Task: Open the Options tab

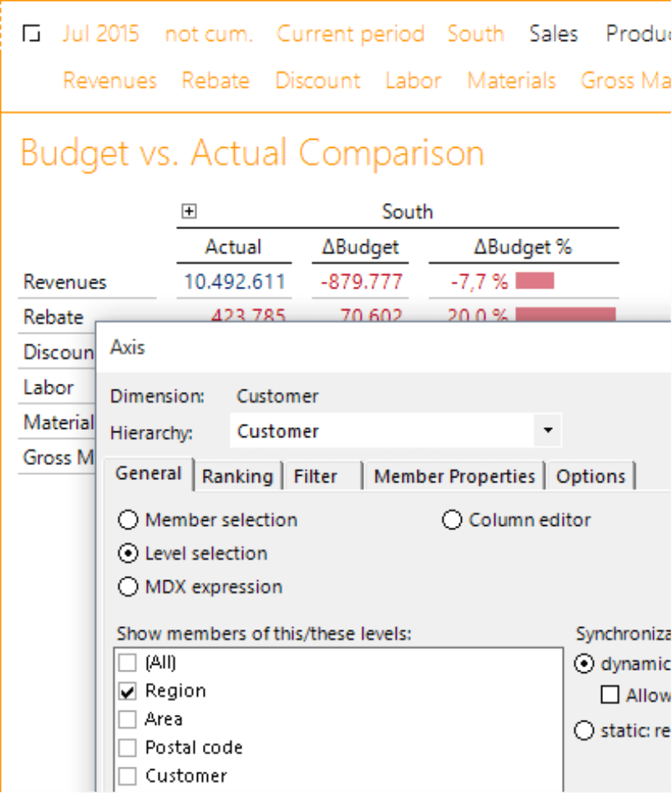Action: [591, 476]
